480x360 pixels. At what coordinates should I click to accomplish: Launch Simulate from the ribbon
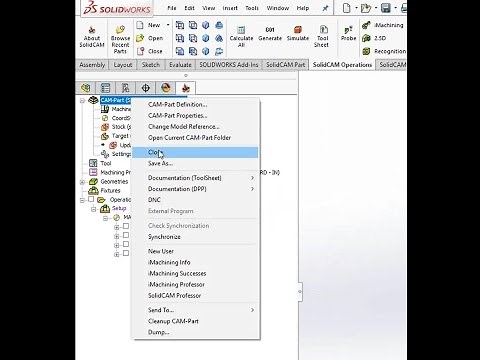298,34
